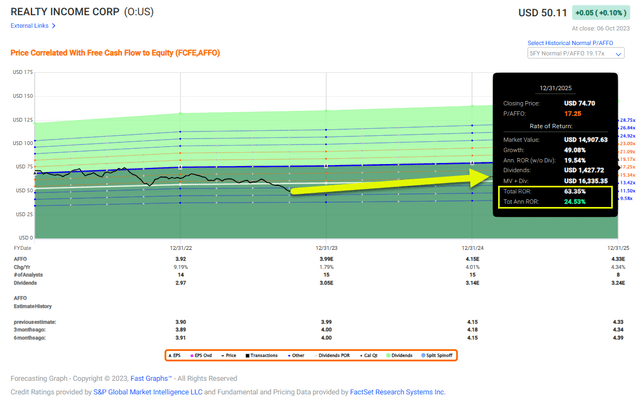The width and height of the screenshot is (640, 402).
Task: Click the orange 23.00x multiple label
Action: click(x=628, y=144)
